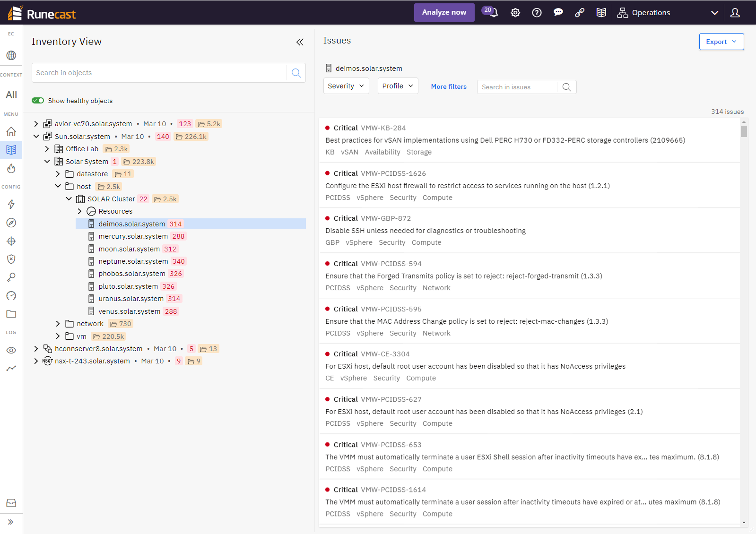Focus the Search in issues field
The image size is (756, 534).
(x=518, y=87)
